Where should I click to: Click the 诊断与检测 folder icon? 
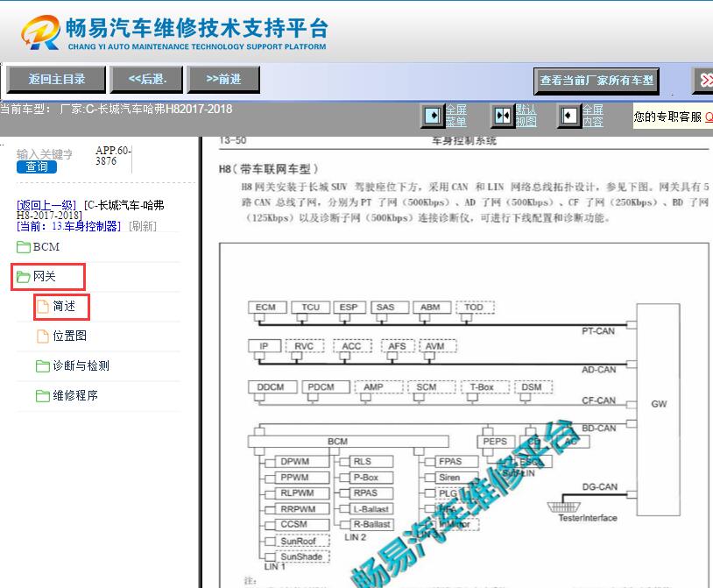click(43, 366)
